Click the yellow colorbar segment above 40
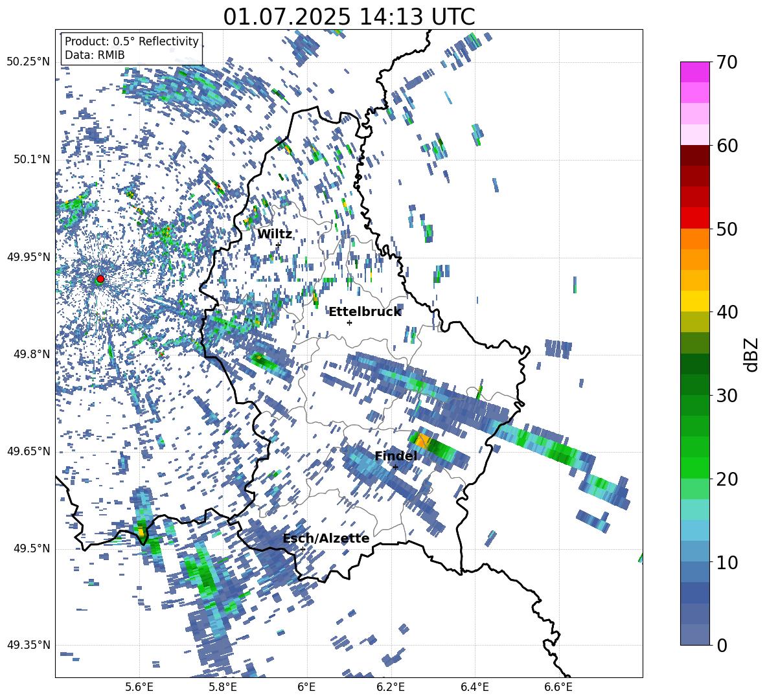767x700 pixels. coord(694,301)
